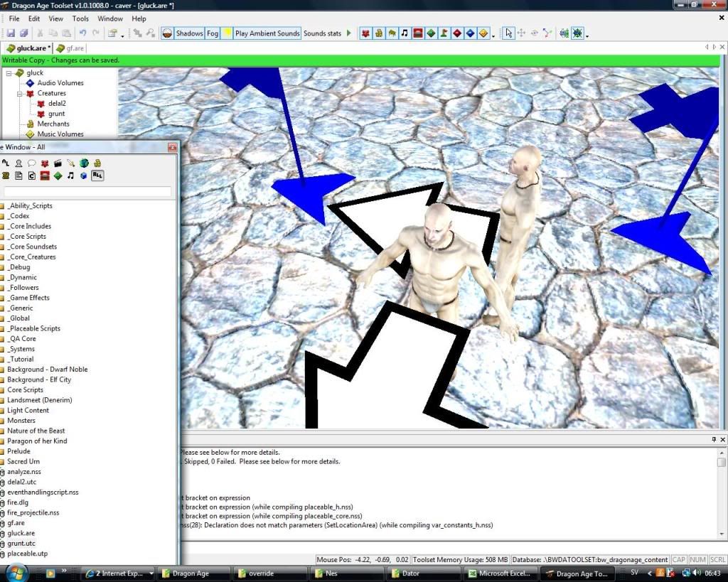This screenshot has height=582, width=728.
Task: Click the palette search input field
Action: click(x=87, y=192)
